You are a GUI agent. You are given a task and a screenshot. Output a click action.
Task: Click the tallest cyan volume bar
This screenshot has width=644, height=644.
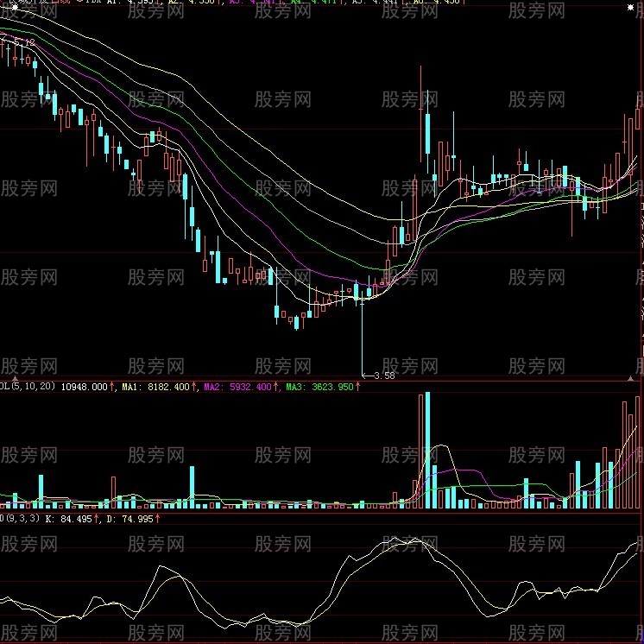(x=427, y=450)
